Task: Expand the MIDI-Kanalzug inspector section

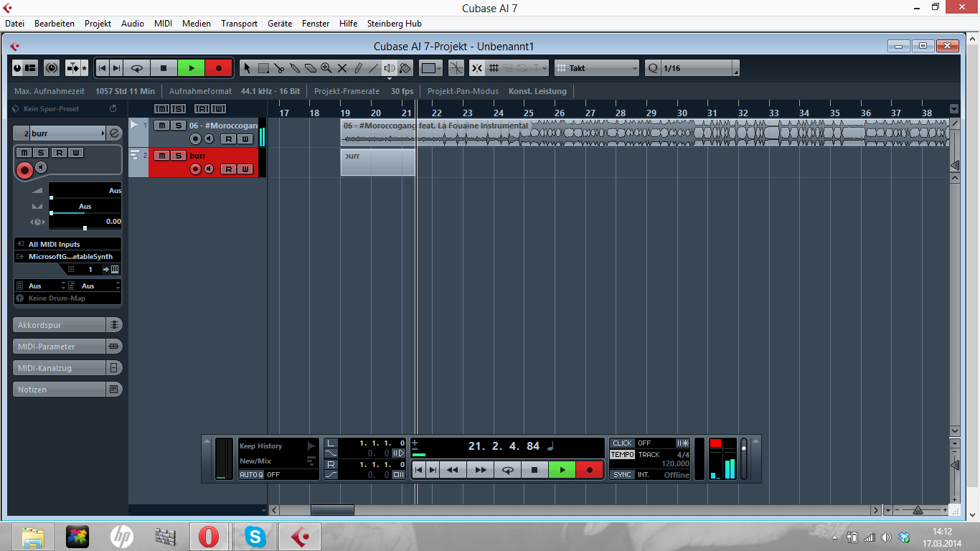Action: (67, 368)
